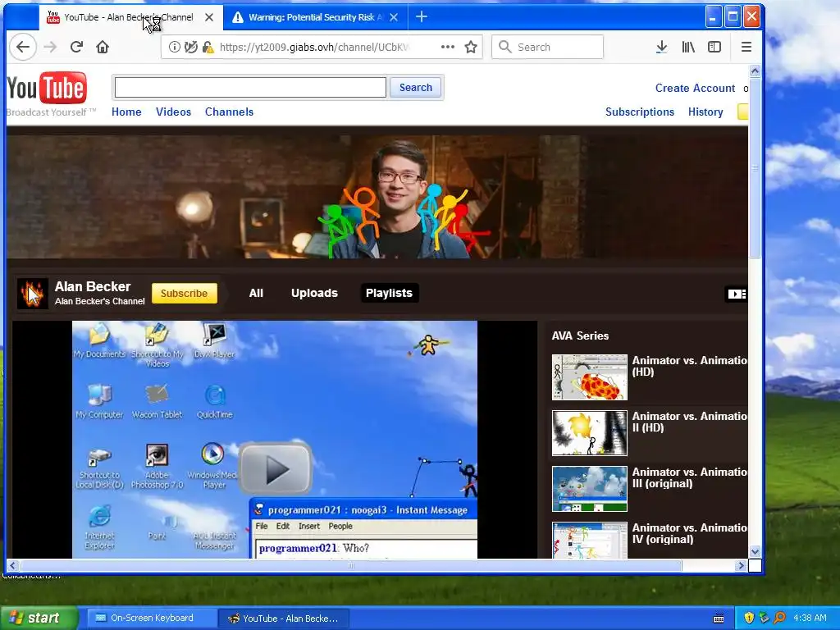The width and height of the screenshot is (840, 630).
Task: Click the YouTube Search button
Action: [416, 87]
